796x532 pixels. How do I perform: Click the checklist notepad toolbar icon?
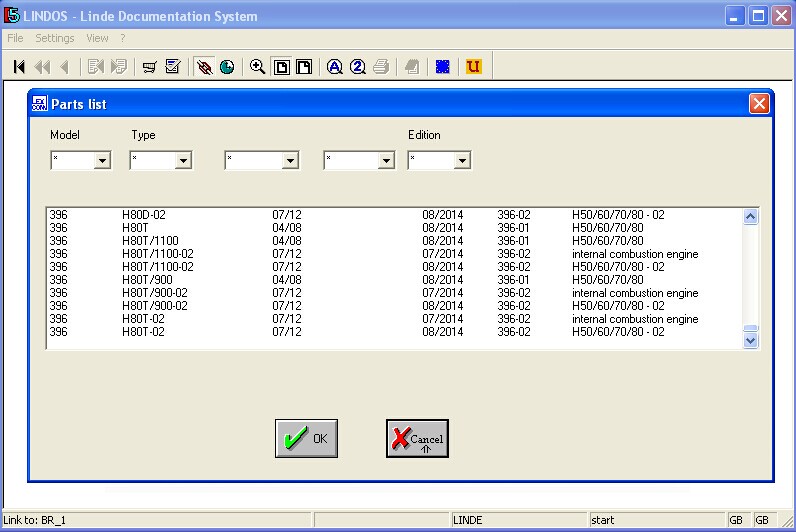tap(173, 66)
